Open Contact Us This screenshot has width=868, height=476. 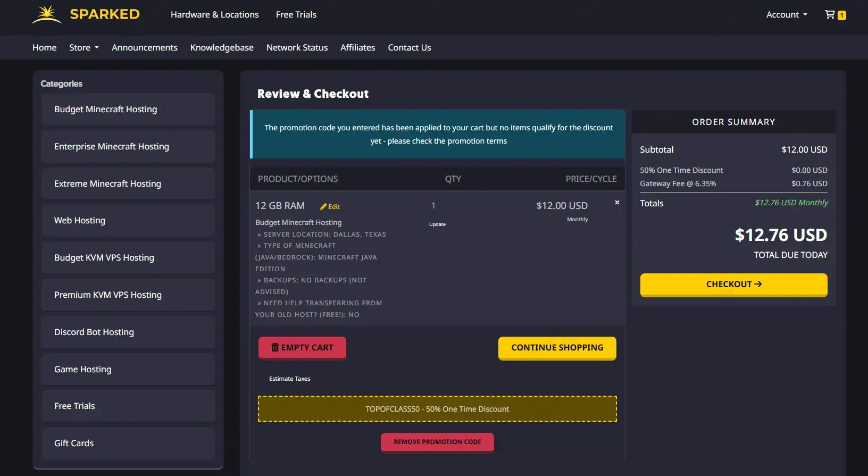[410, 47]
